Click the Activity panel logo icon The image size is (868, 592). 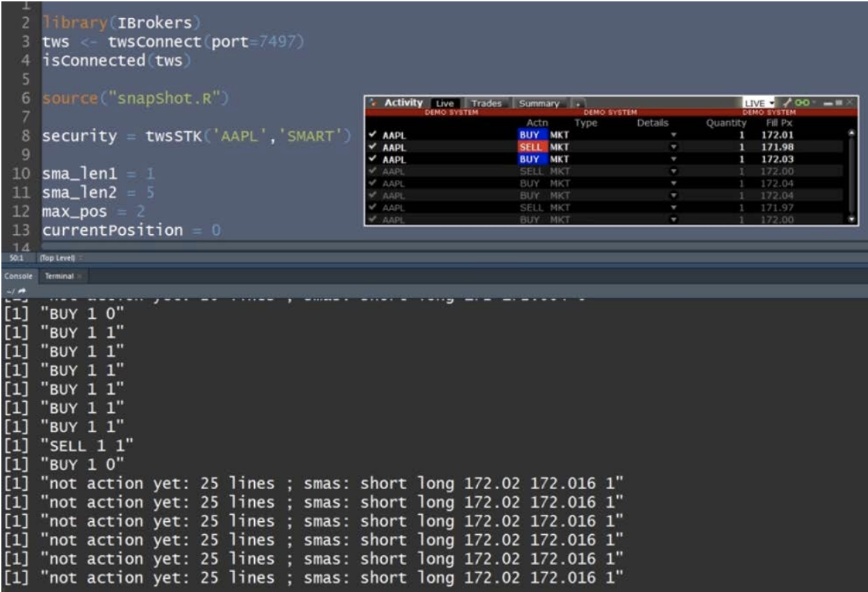click(x=374, y=103)
